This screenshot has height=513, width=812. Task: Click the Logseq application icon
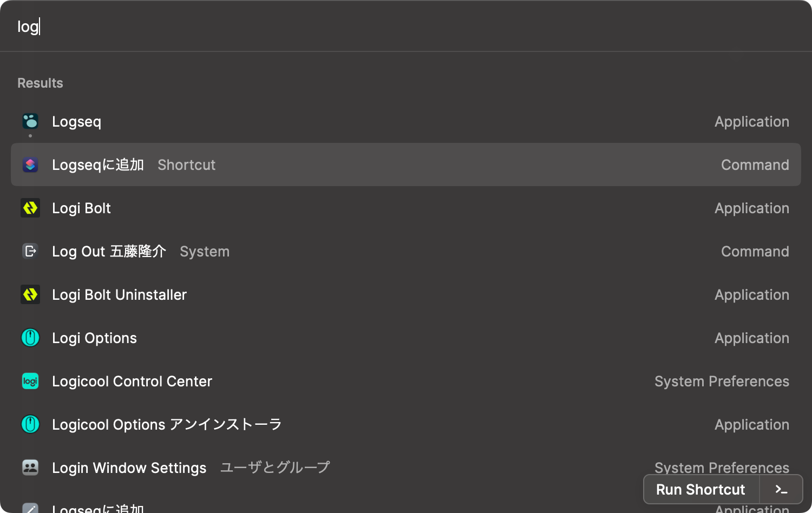pyautogui.click(x=30, y=121)
